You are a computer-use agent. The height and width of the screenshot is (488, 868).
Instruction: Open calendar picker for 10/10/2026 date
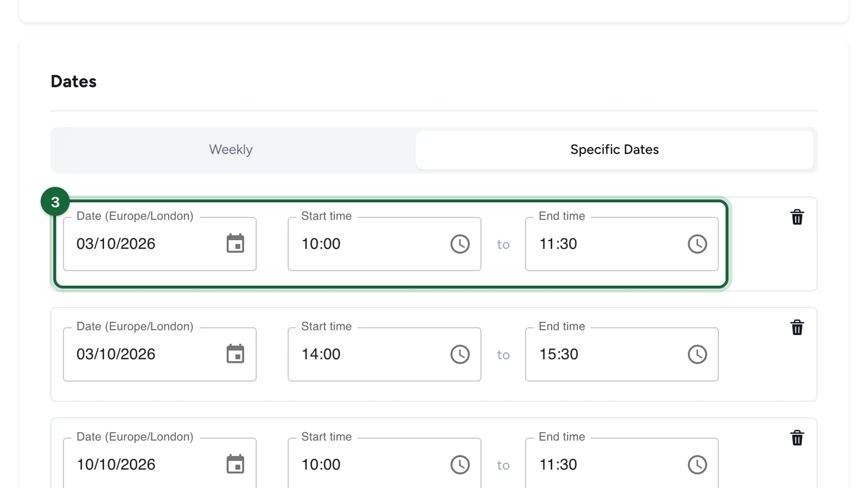coord(235,464)
